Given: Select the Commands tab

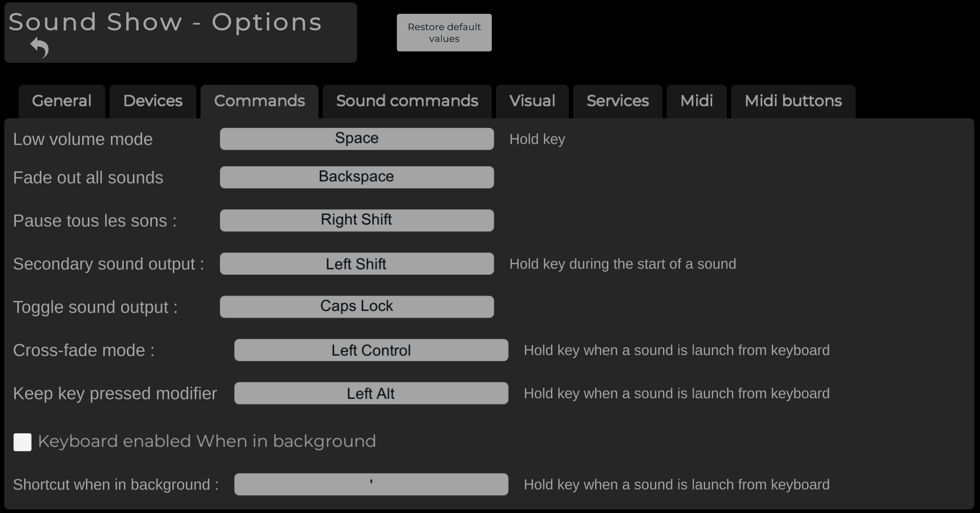Looking at the screenshot, I should point(260,101).
